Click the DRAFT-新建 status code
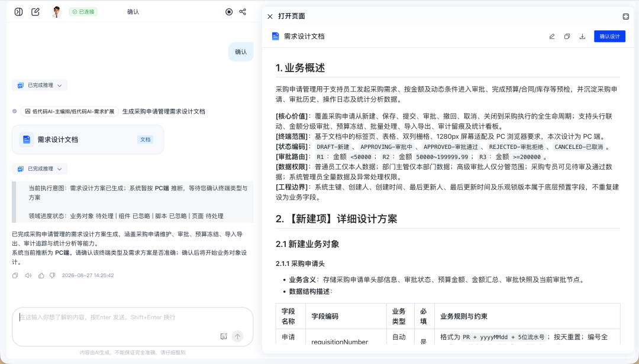Screen dimensions: 639x364 coord(333,147)
